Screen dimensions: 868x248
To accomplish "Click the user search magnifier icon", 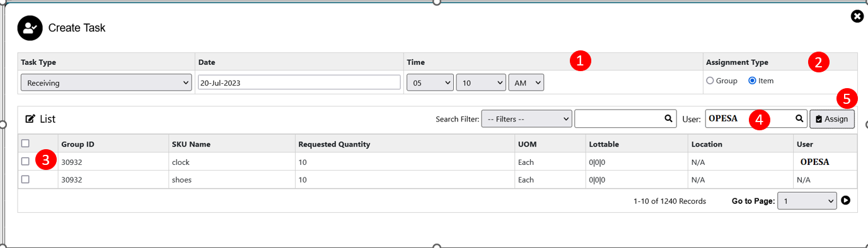I will pyautogui.click(x=799, y=118).
